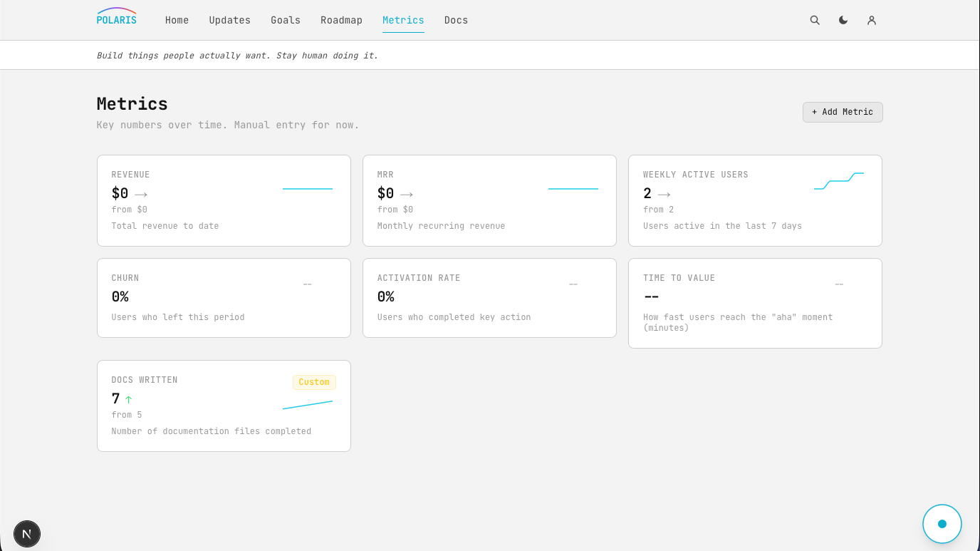
Task: Click the Churn 0% value
Action: pos(120,297)
